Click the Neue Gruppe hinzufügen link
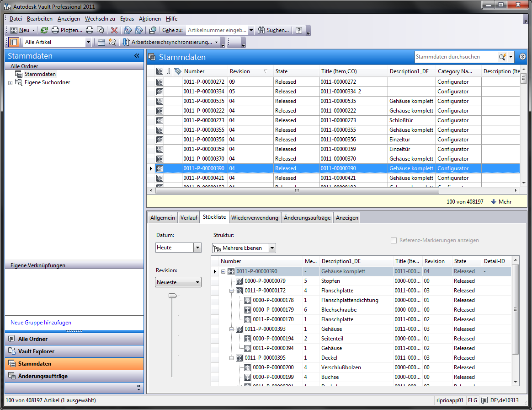This screenshot has height=410, width=532. click(41, 323)
